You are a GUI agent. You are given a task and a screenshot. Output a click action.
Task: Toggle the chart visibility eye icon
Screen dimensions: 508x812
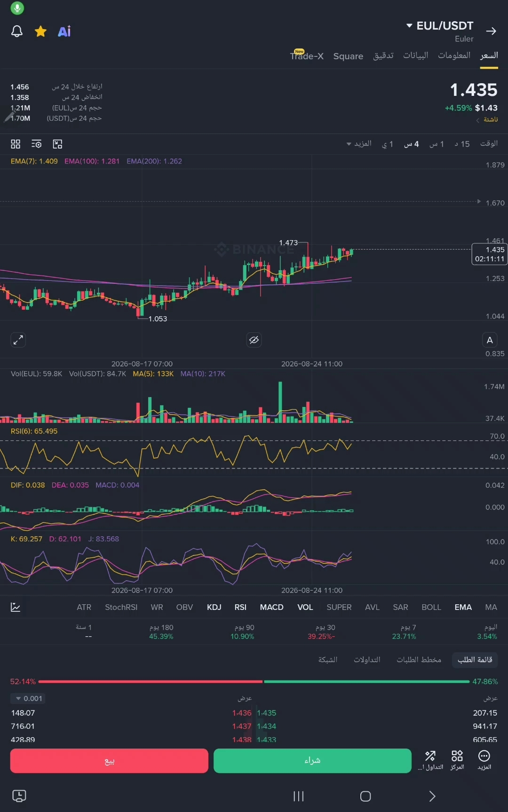coord(254,340)
